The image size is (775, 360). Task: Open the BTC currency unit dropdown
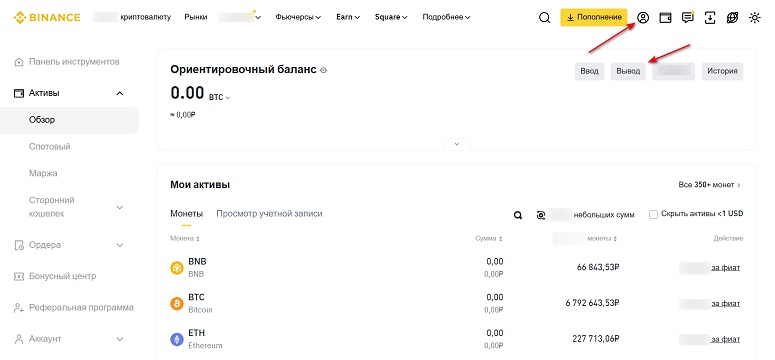219,97
